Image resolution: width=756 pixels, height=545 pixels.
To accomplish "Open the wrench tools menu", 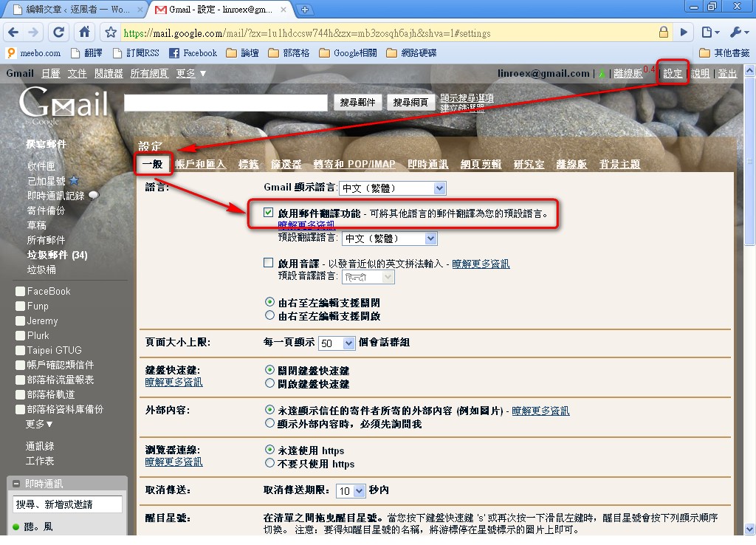I will pyautogui.click(x=738, y=32).
